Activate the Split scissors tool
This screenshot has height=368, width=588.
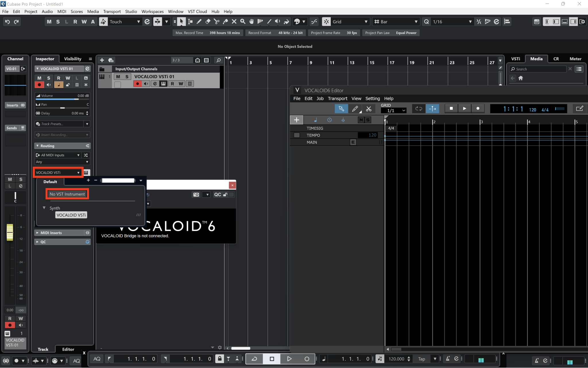(x=216, y=21)
